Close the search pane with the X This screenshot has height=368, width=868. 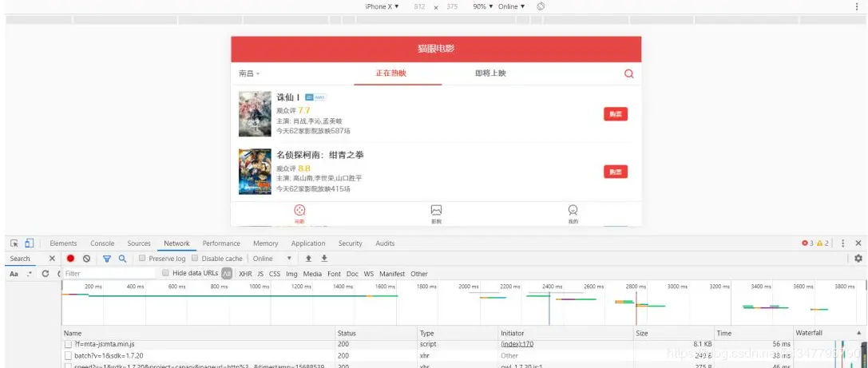[x=51, y=259]
